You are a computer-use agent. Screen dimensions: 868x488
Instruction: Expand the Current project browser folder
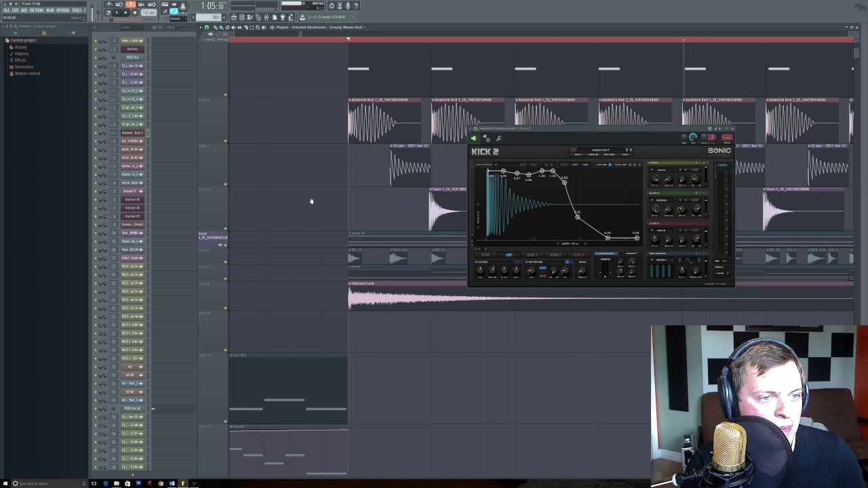coord(22,40)
